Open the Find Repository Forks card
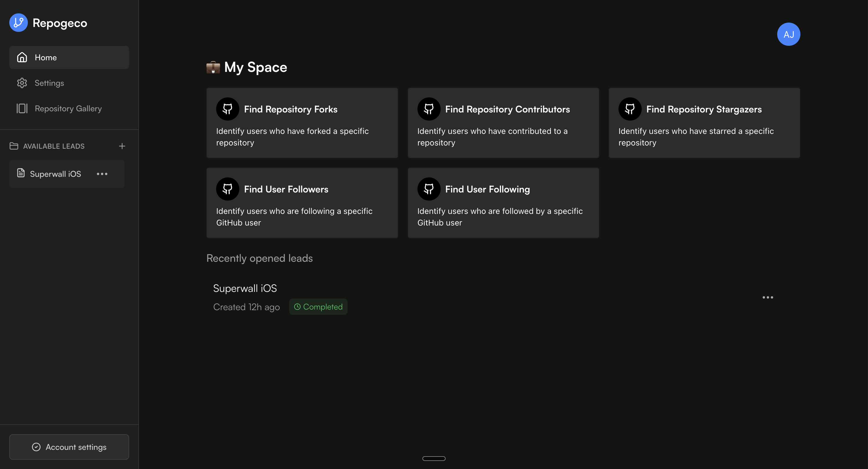868x469 pixels. [302, 123]
